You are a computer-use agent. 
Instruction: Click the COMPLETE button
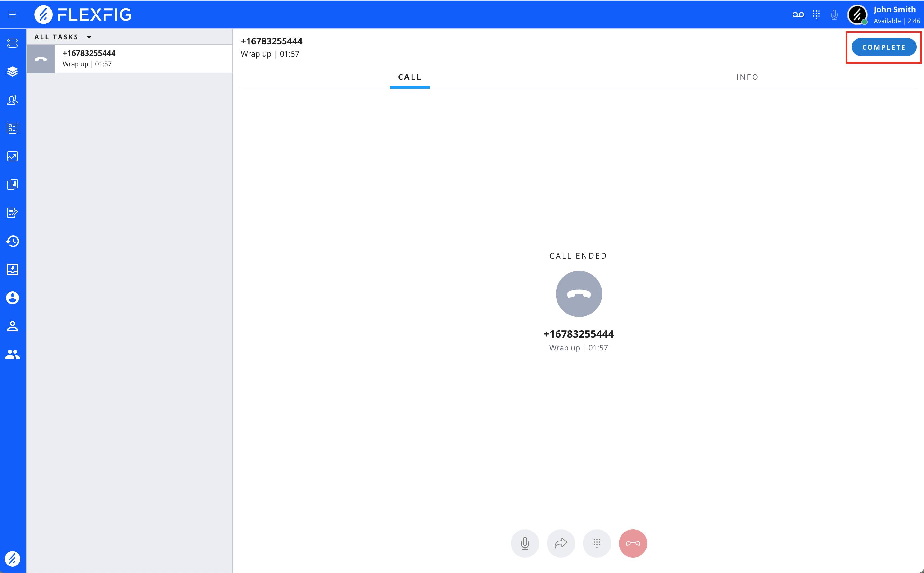coord(884,47)
